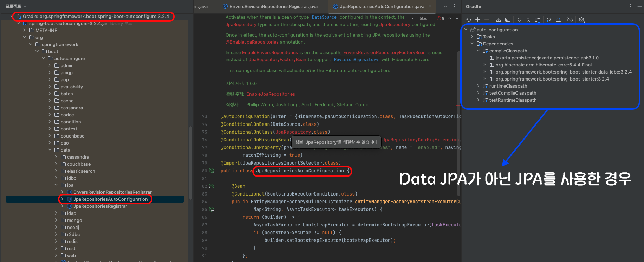Viewport: 644px width, 262px height.
Task: Click the taskExecuto link on line 87
Action: [x=447, y=225]
